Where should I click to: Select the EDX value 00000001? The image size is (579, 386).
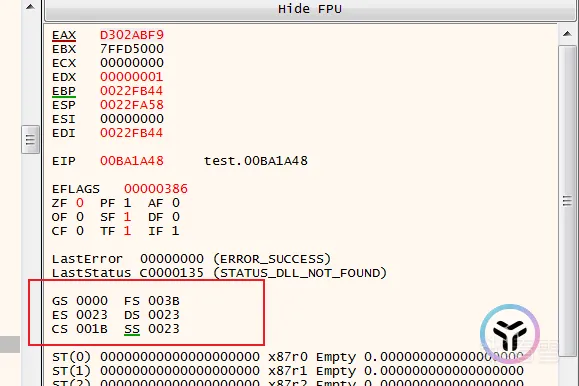[x=132, y=77]
